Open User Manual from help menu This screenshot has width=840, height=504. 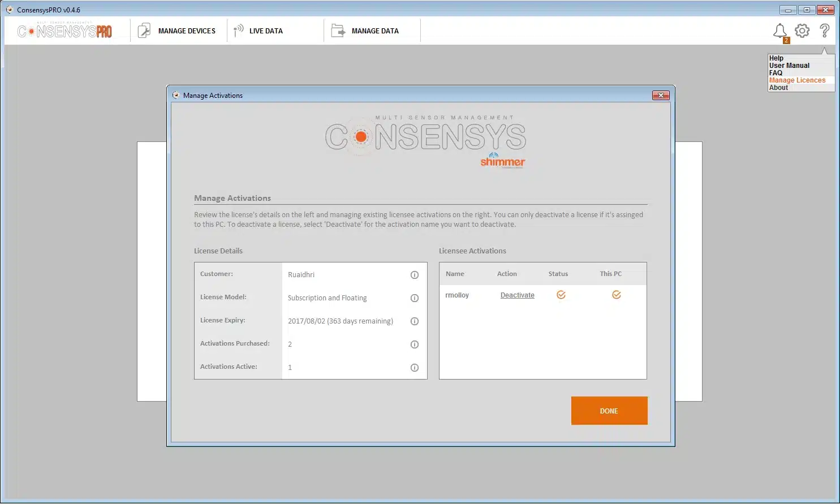click(789, 66)
